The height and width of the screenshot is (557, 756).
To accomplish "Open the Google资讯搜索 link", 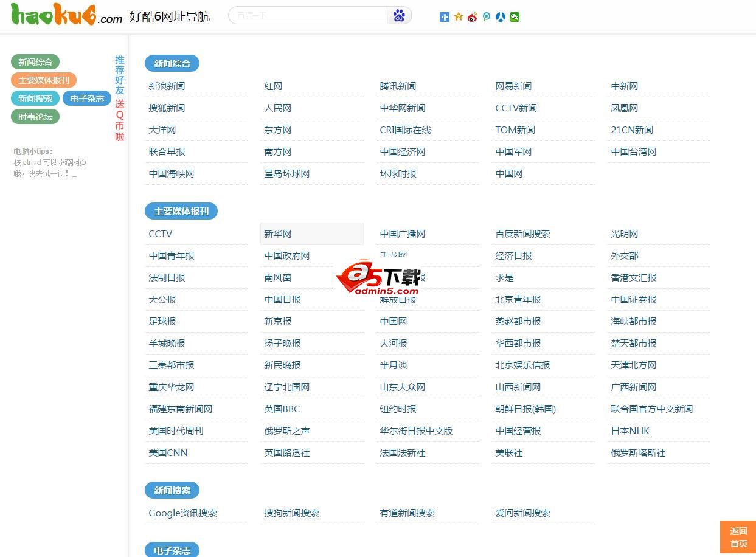I will pyautogui.click(x=182, y=513).
